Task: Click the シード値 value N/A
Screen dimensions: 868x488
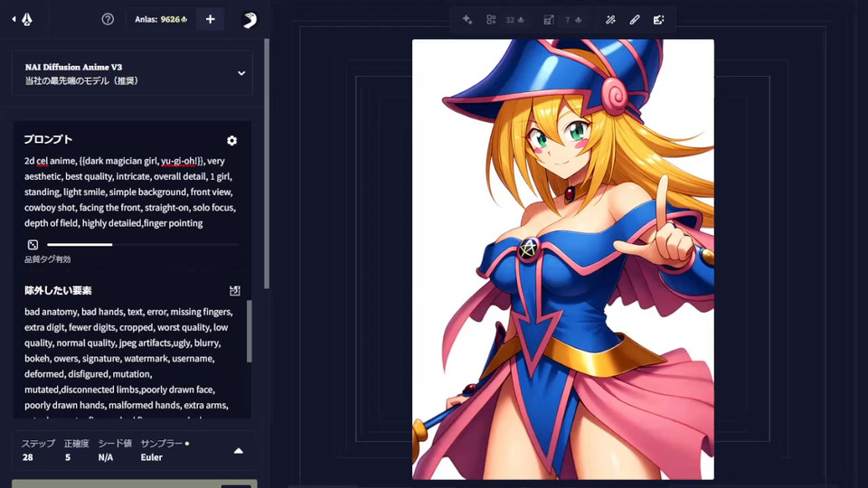Action: pos(106,457)
